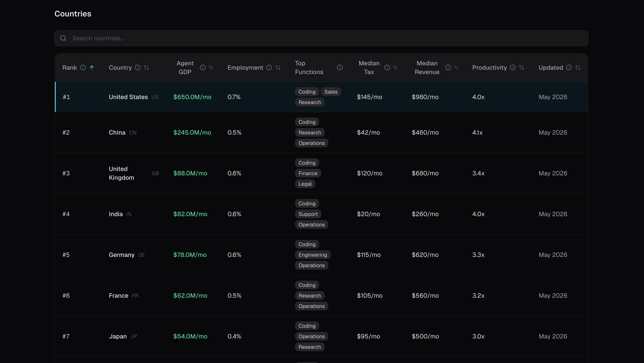Viewport: 644px width, 363px height.
Task: Click the Median Revenue header label
Action: (427, 68)
